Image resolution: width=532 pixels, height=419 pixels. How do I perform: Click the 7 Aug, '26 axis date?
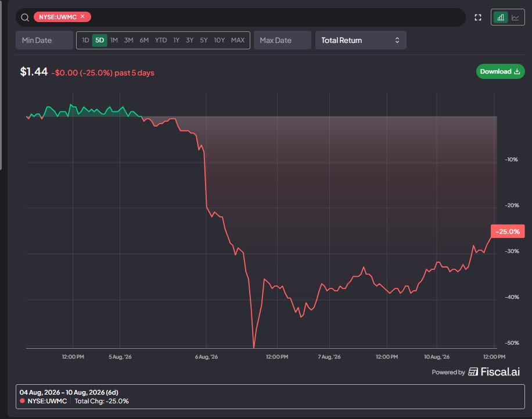(329, 357)
